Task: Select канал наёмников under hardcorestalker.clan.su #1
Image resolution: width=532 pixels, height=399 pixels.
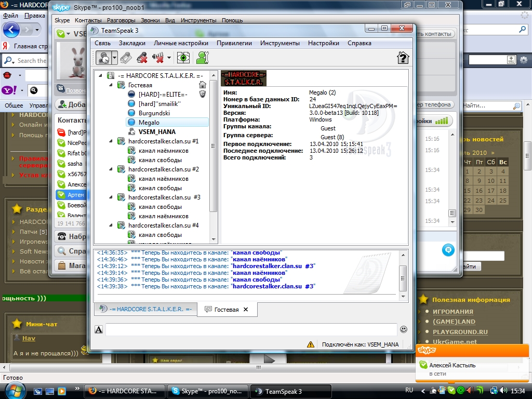Action: click(164, 151)
